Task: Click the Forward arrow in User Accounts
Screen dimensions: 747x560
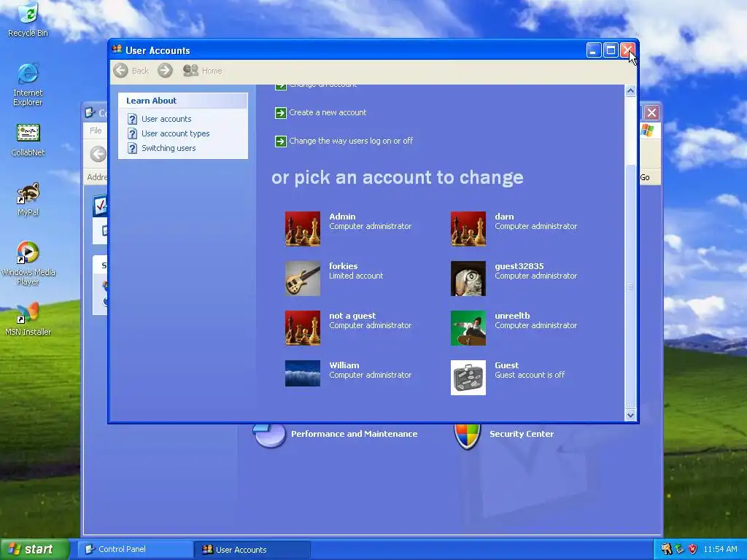Action: coord(166,71)
